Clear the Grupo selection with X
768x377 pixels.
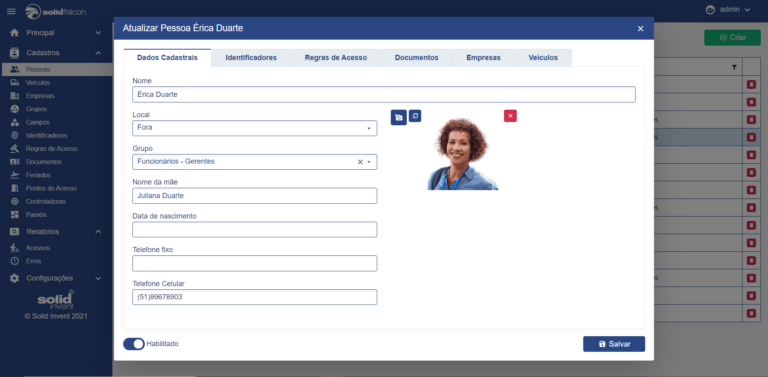coord(360,162)
